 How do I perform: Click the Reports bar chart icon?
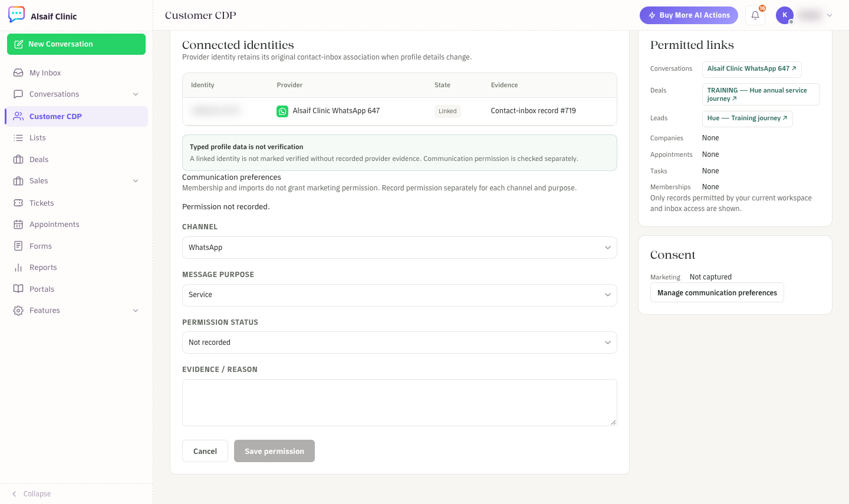18,268
